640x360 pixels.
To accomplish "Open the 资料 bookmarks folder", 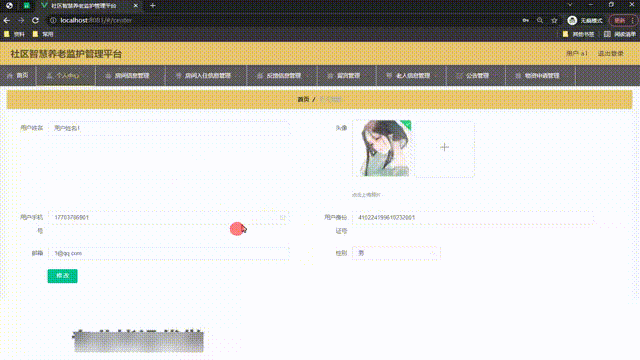I will tap(14, 34).
